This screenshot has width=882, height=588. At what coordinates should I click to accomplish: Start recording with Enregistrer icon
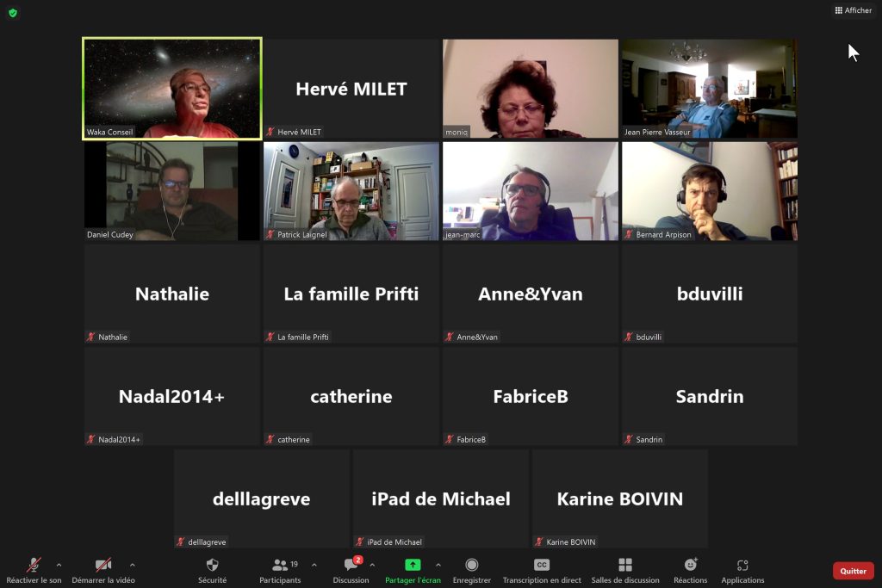471,565
